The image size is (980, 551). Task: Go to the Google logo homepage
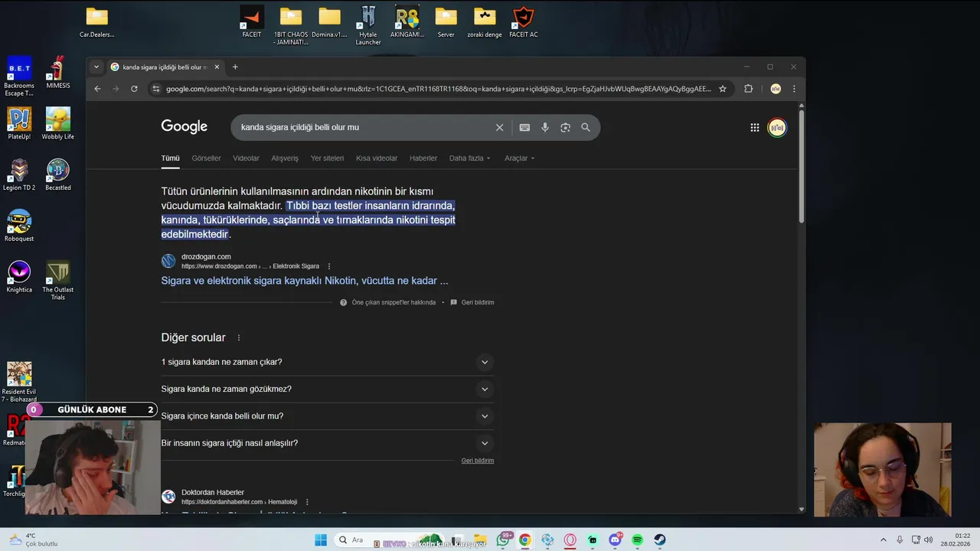[184, 127]
